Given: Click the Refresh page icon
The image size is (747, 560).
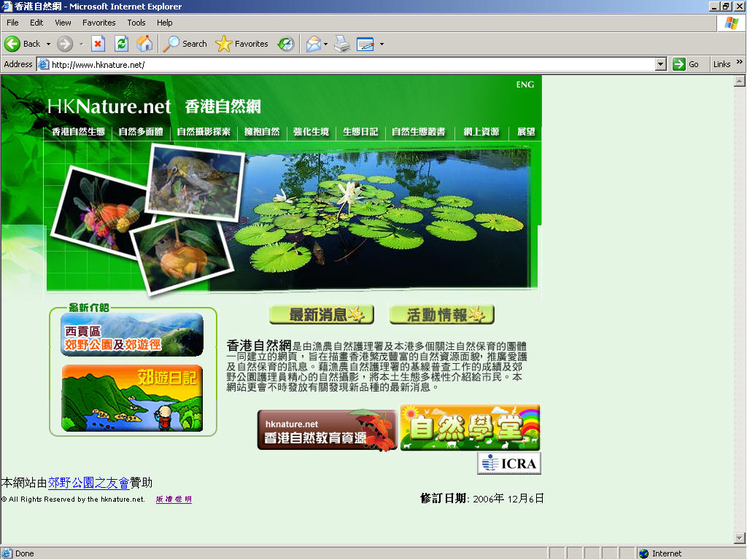Looking at the screenshot, I should point(121,44).
